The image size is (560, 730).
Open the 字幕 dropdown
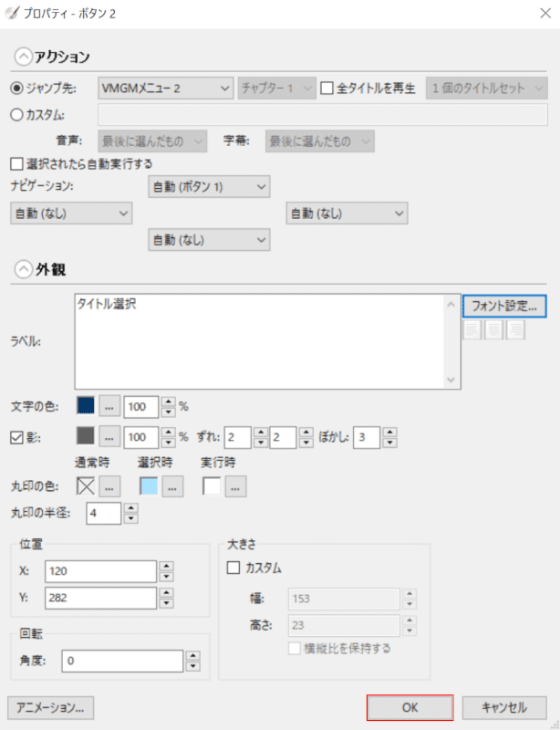pyautogui.click(x=320, y=141)
